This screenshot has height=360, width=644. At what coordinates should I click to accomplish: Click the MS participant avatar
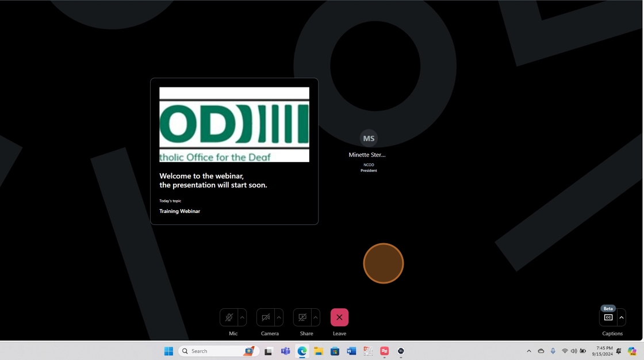click(x=369, y=139)
